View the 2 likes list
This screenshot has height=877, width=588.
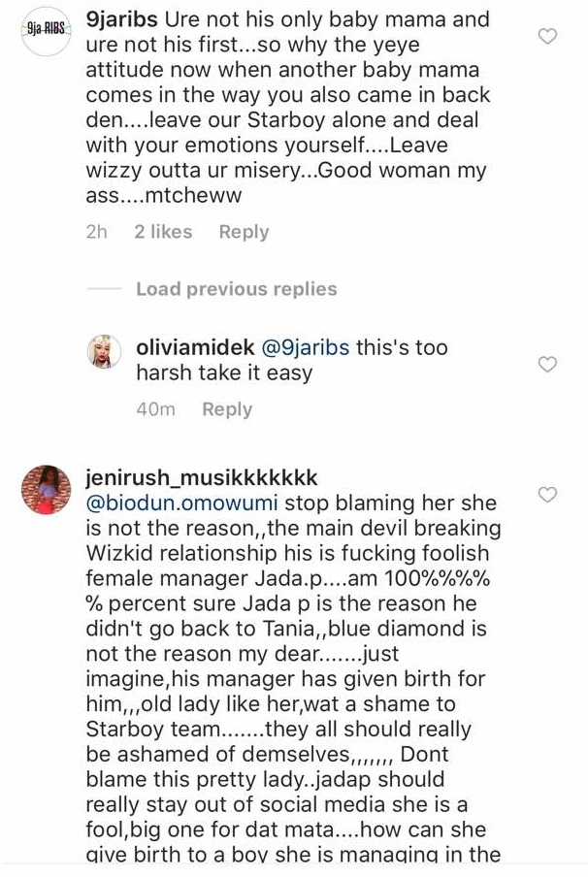[x=163, y=232]
